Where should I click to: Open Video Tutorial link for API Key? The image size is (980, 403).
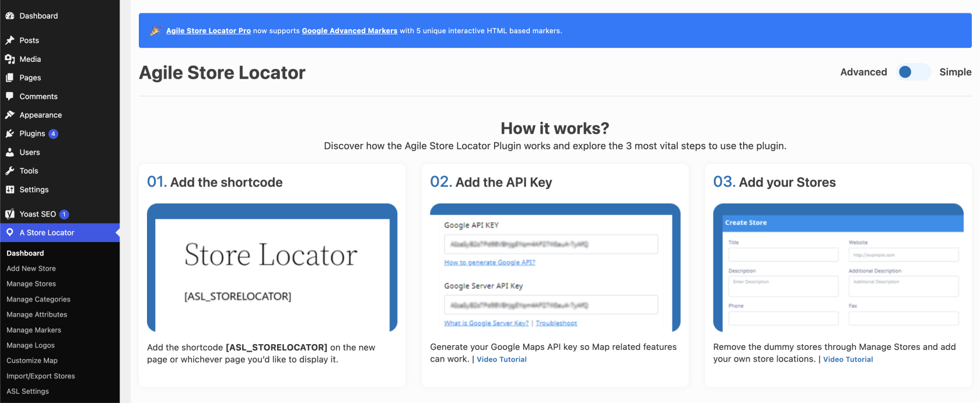502,359
